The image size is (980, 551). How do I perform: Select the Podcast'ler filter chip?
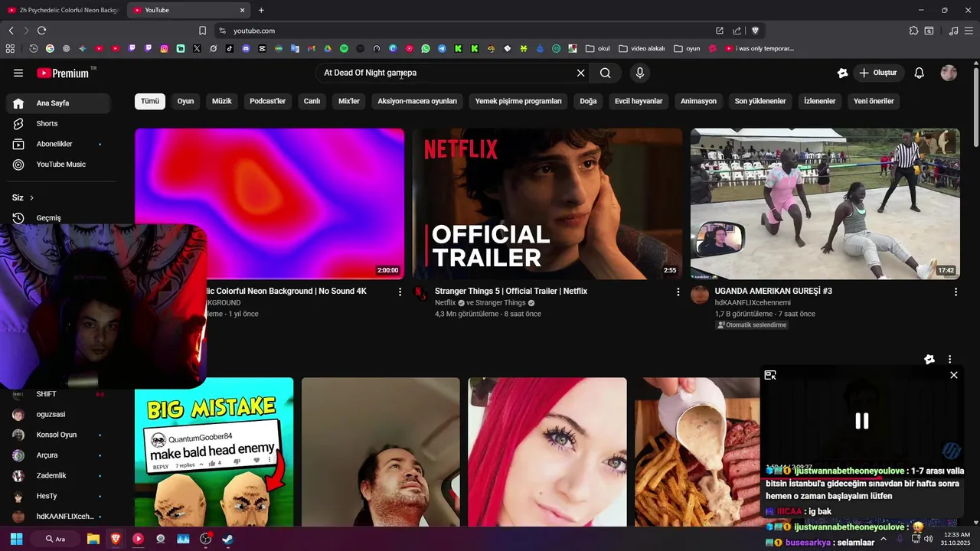(x=267, y=101)
